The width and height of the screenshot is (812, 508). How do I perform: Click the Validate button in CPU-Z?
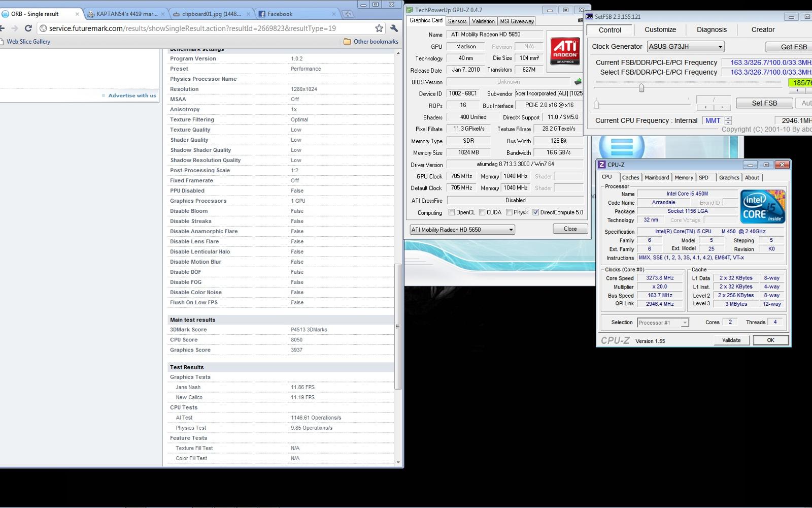click(731, 340)
